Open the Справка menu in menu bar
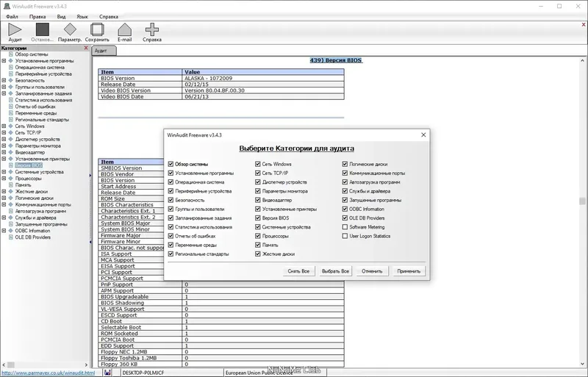588x377 pixels. pos(108,16)
